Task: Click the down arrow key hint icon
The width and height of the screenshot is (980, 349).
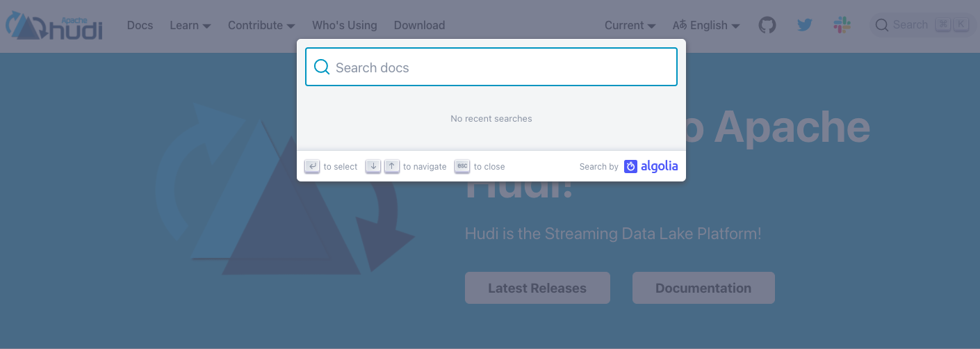Action: point(373,166)
